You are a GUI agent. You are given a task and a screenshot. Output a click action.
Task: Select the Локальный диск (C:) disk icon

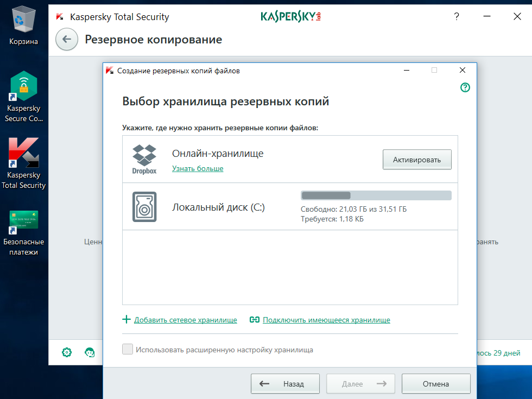(144, 207)
